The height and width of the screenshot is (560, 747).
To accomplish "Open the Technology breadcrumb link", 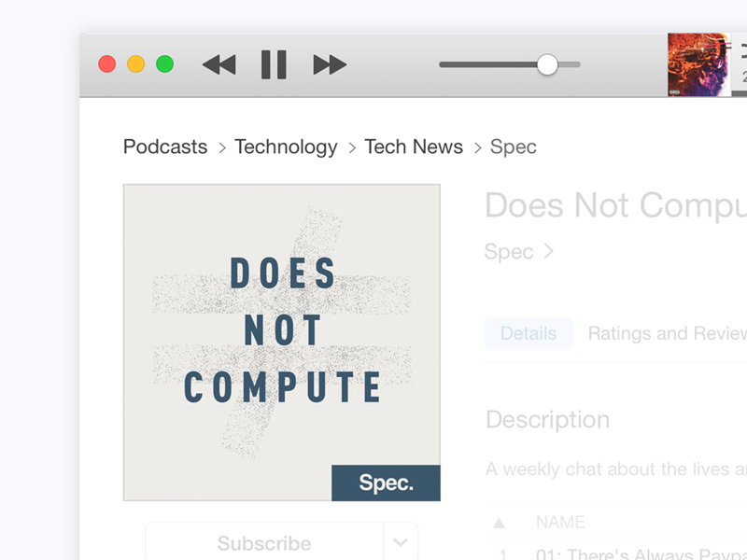I will tap(286, 147).
